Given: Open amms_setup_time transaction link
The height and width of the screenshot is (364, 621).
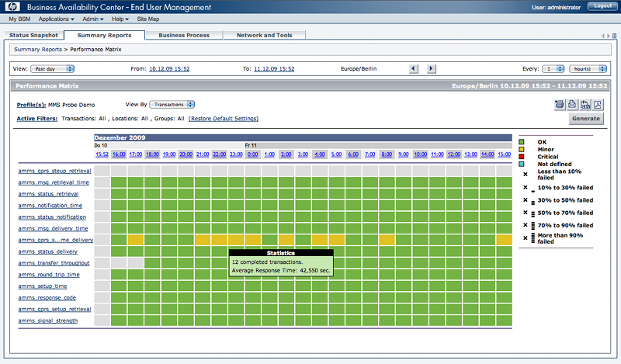Looking at the screenshot, I should [43, 286].
